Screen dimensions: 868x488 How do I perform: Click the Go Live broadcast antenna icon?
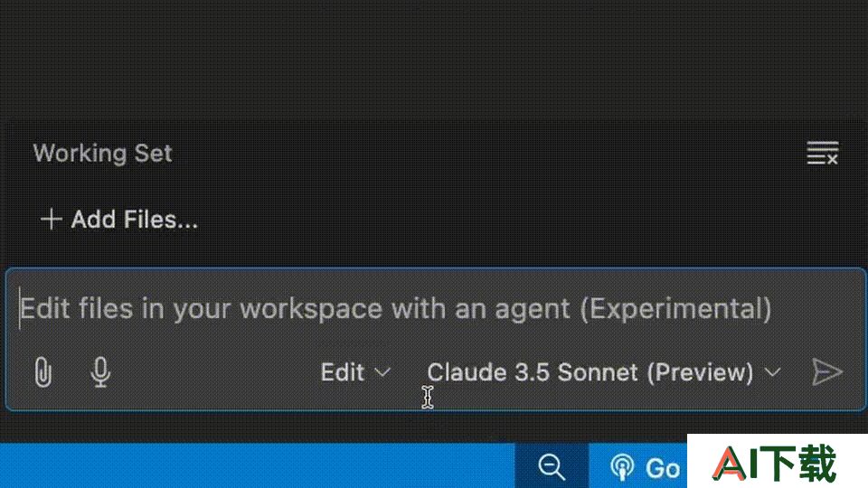point(622,467)
